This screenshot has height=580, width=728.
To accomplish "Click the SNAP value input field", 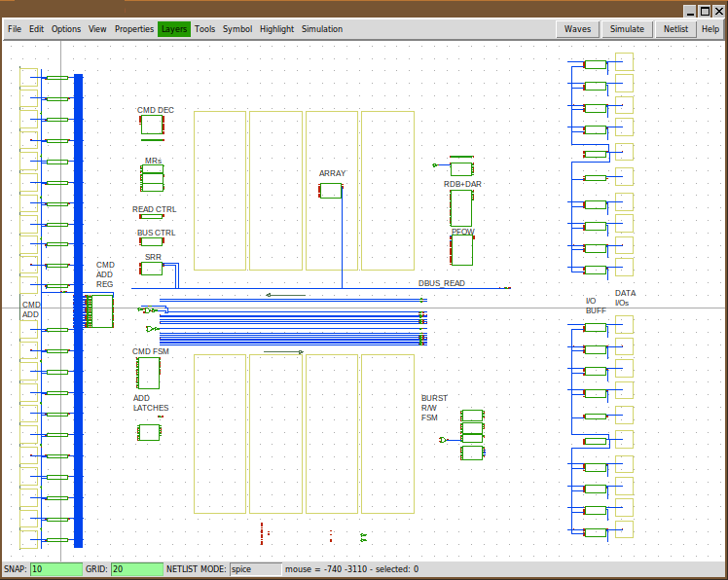I will [x=55, y=569].
